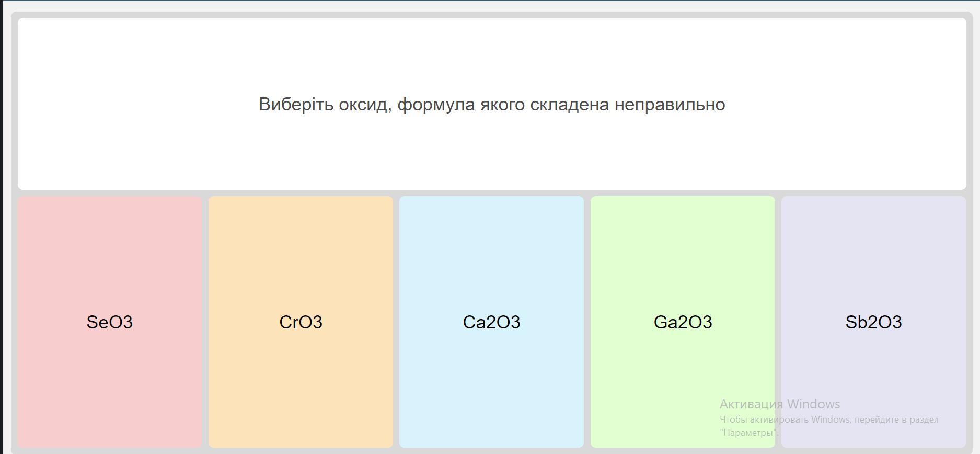Pick the Ca2O3 answer card
Image resolution: width=980 pixels, height=454 pixels.
[491, 322]
